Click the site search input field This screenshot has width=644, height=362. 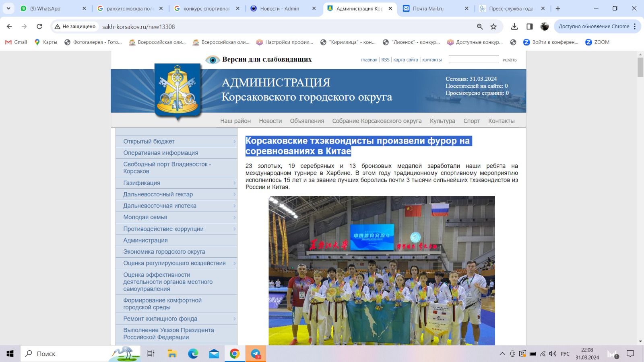[474, 59]
